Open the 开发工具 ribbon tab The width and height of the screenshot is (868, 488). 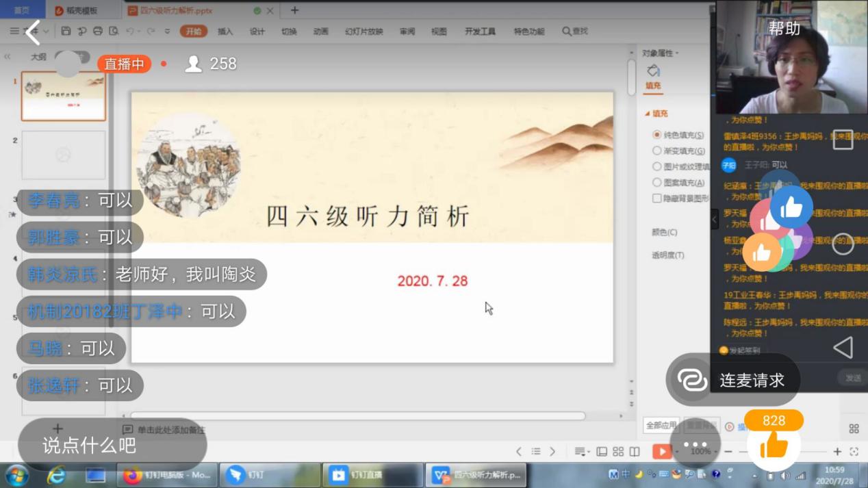pos(480,31)
